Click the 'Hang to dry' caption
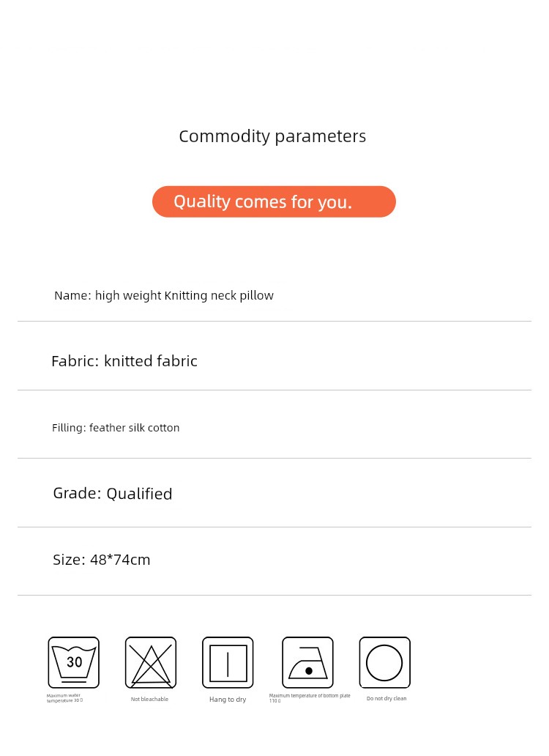 coord(228,700)
